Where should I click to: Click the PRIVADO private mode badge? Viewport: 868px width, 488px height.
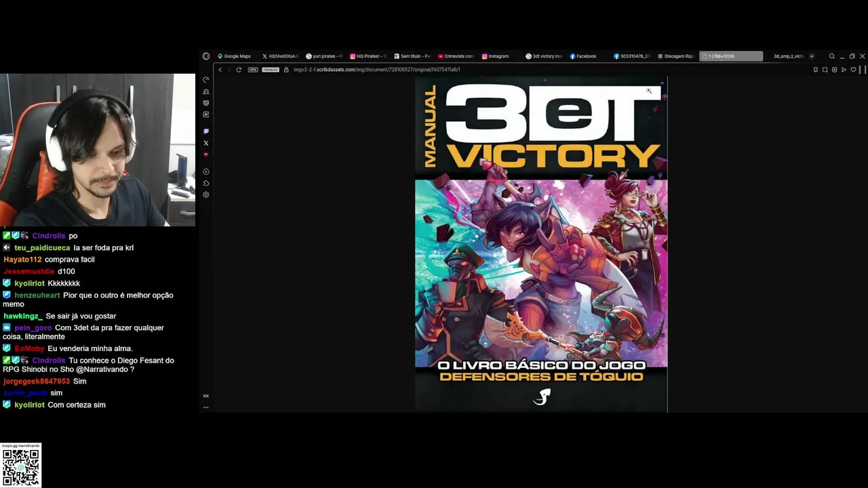pos(271,70)
